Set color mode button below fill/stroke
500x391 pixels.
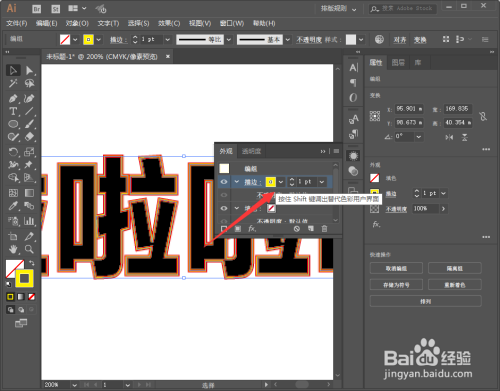tap(10, 297)
